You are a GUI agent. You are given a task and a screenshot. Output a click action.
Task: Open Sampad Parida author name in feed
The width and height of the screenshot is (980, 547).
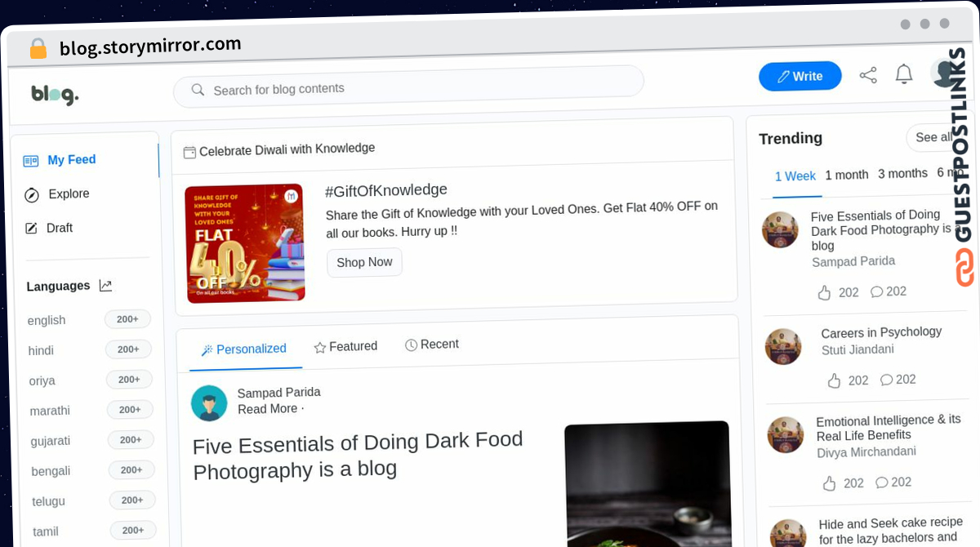(278, 393)
